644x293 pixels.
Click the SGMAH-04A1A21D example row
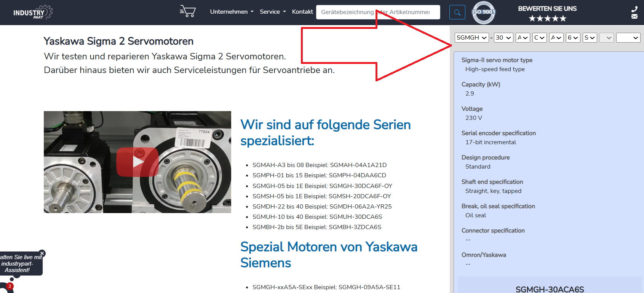click(x=320, y=165)
